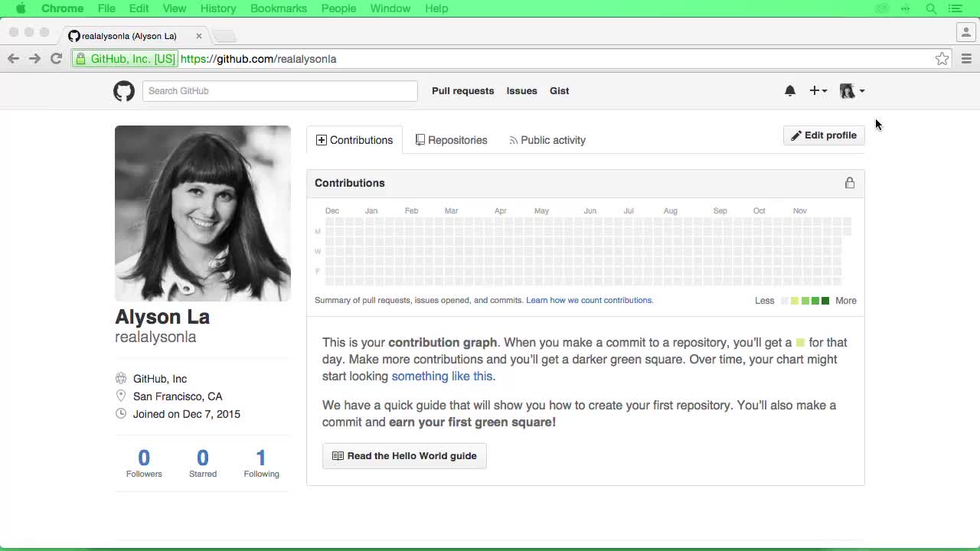Viewport: 980px width, 551px height.
Task: Click the clock icon beside Joined date
Action: point(121,413)
